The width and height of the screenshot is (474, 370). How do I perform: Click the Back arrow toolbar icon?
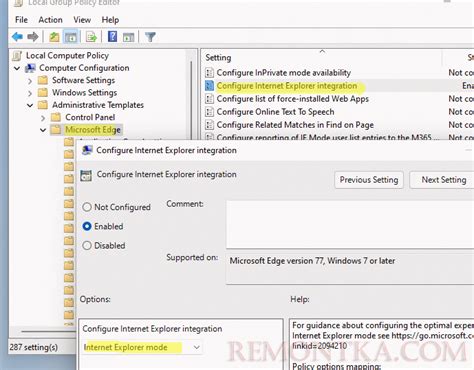click(x=17, y=37)
